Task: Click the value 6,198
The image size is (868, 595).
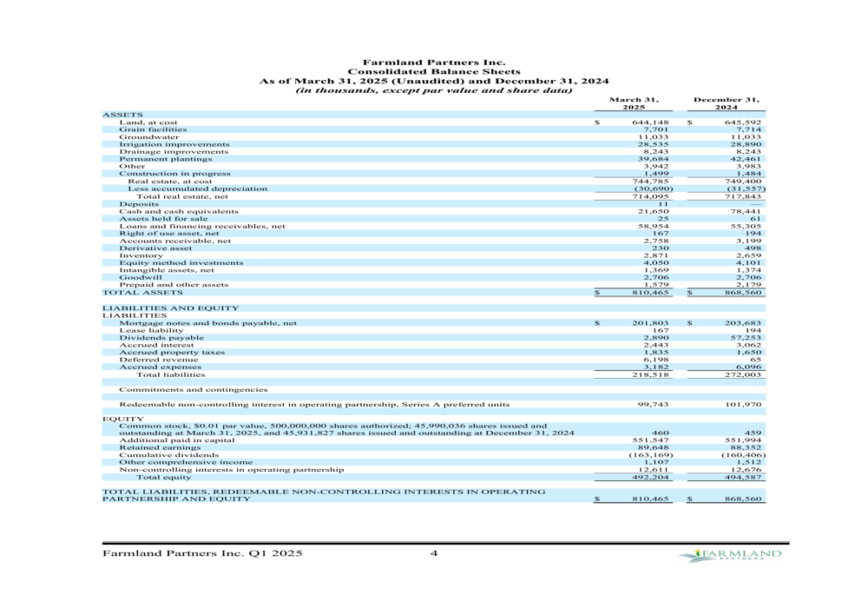Action: coord(656,360)
